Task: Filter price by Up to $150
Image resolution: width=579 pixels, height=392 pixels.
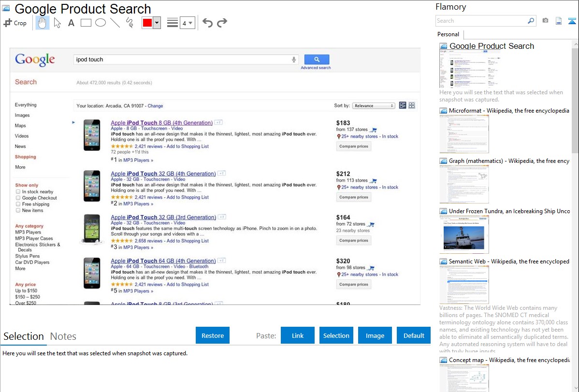Action: coord(26,291)
